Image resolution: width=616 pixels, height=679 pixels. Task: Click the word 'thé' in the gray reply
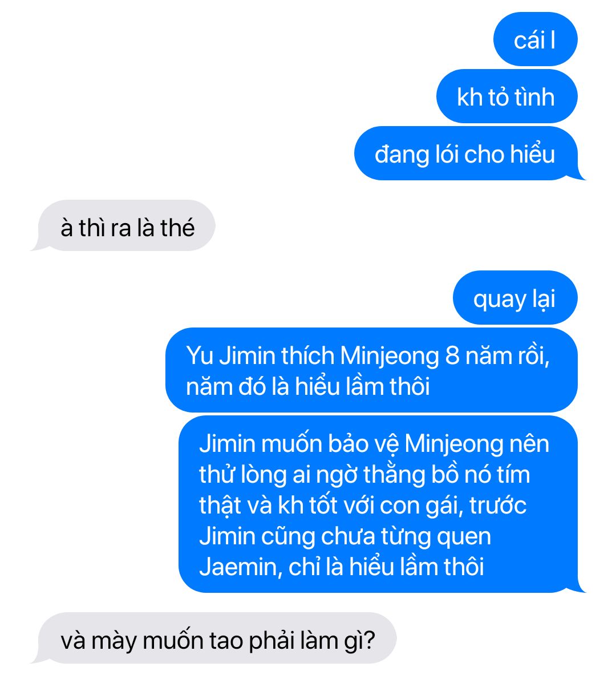click(177, 228)
